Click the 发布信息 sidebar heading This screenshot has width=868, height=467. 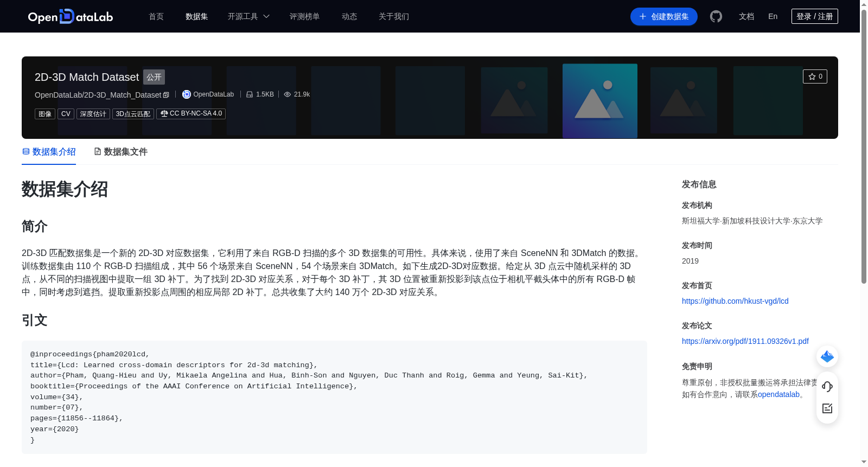point(699,184)
